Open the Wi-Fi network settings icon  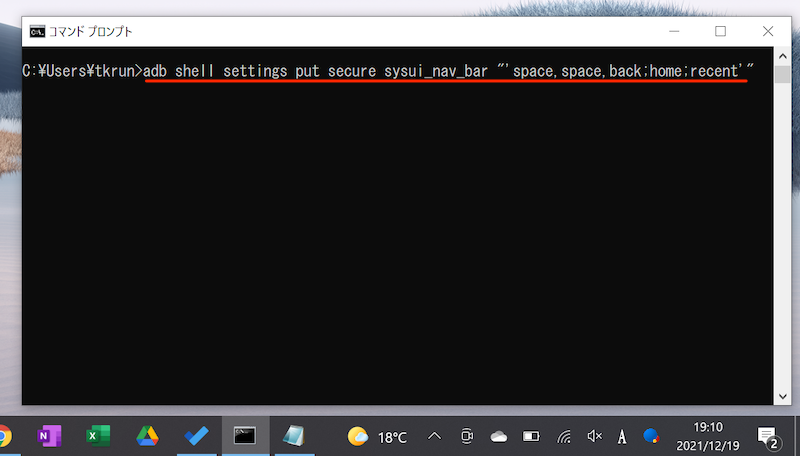coord(564,436)
